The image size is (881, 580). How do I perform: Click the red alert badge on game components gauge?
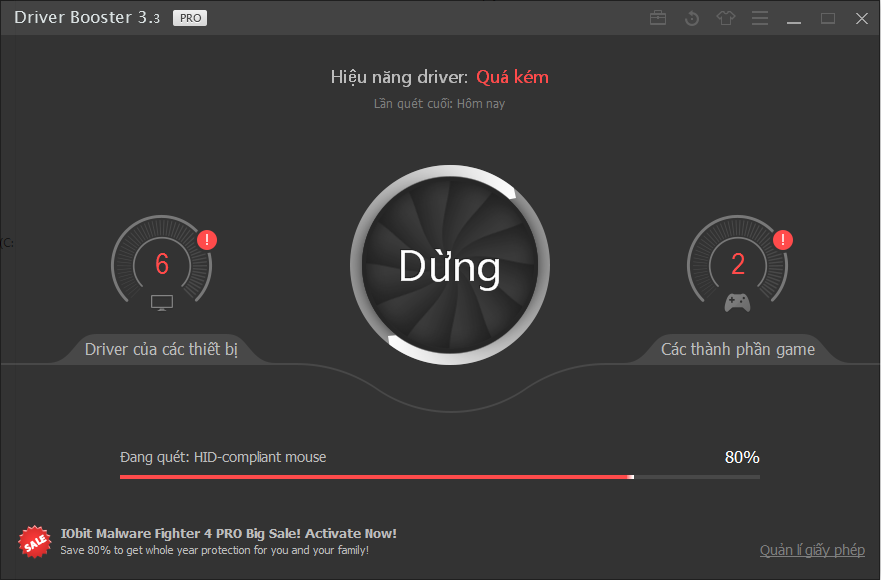783,240
